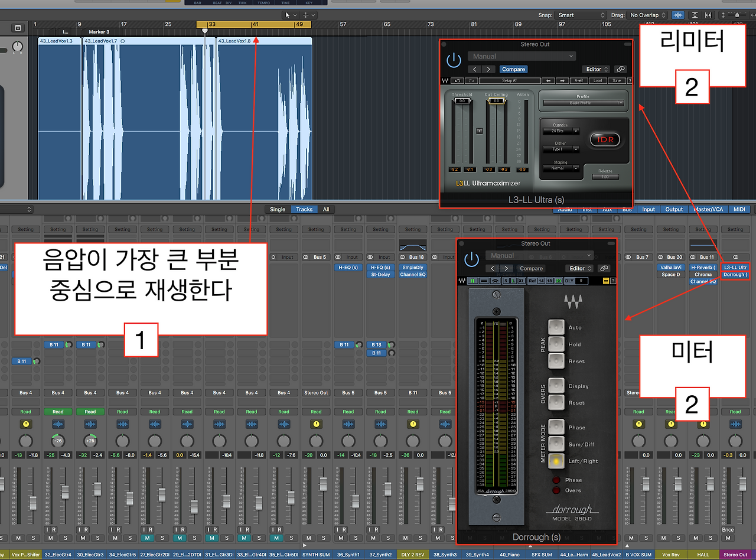The width and height of the screenshot is (756, 560).
Task: Open the Editor view menu in Dorrough
Action: click(x=579, y=268)
